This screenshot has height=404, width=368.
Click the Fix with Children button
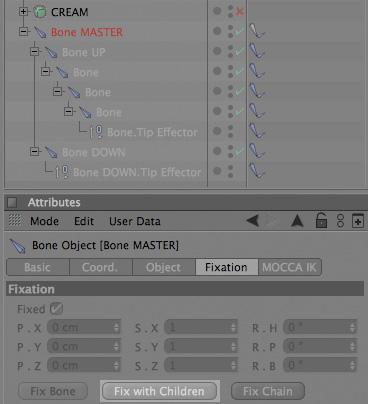[x=159, y=391]
